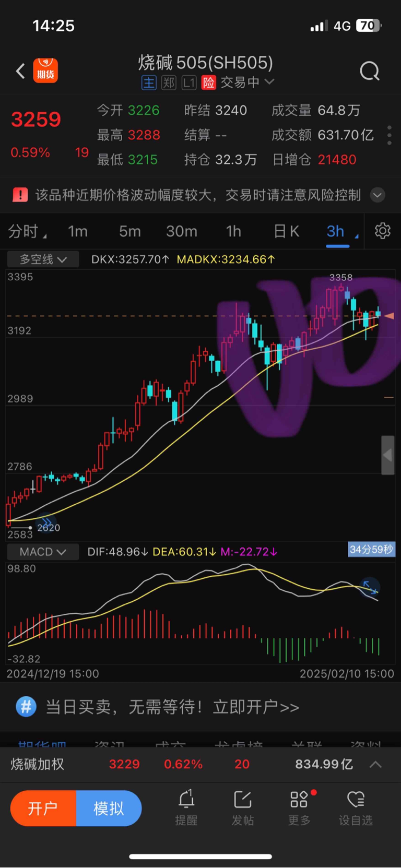Tap the three-dot vertical menu icon
Image resolution: width=401 pixels, height=868 pixels.
point(389,135)
